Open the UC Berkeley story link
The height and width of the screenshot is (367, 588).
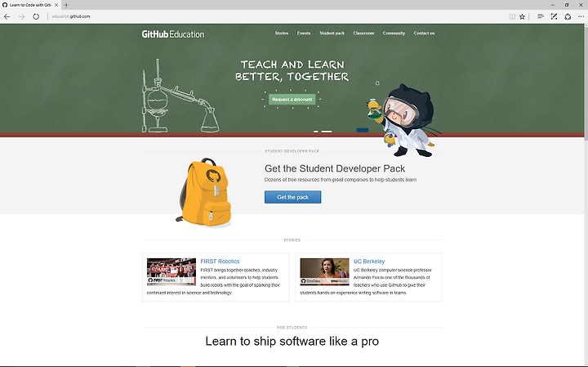point(369,262)
